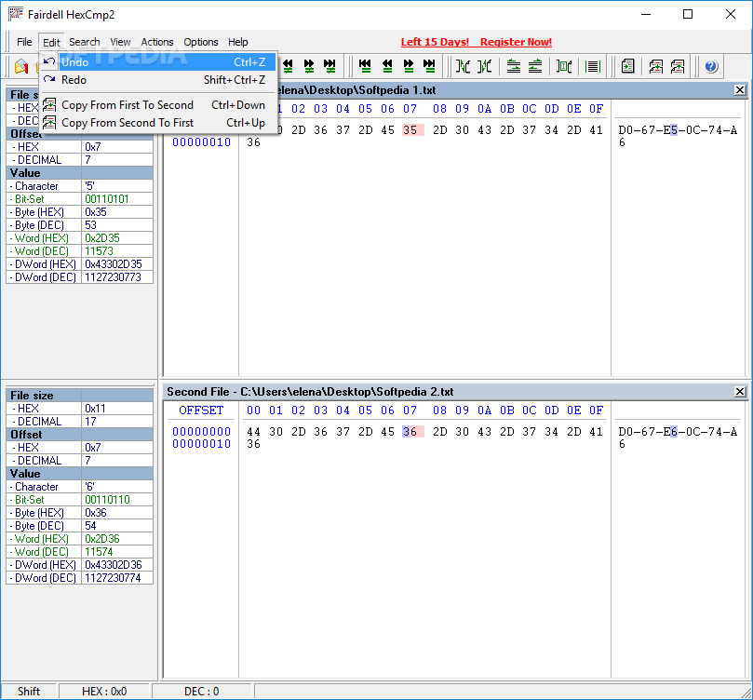753x700 pixels.
Task: Click the copy first to second toolbar icon
Action: click(656, 66)
